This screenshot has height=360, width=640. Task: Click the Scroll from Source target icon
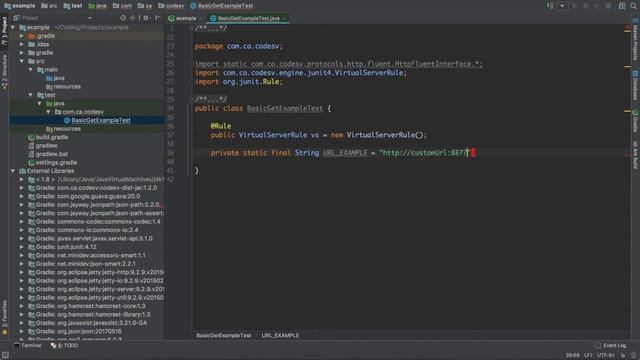coord(123,18)
